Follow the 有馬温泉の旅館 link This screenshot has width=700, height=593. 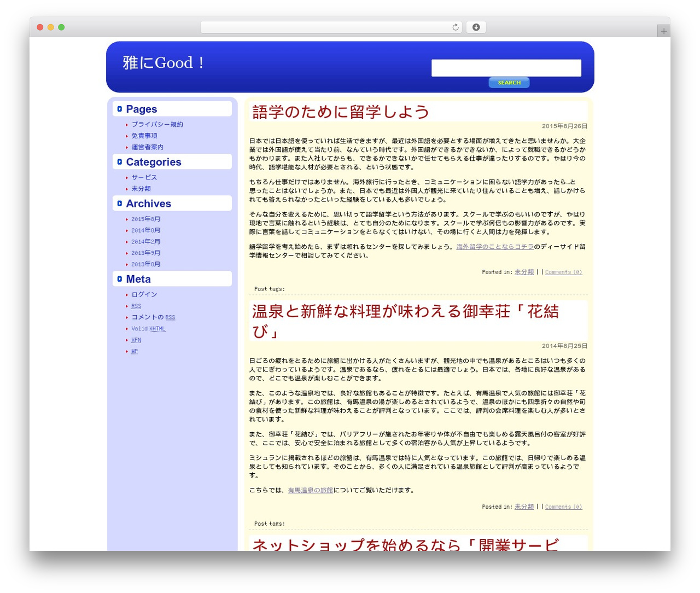(310, 490)
